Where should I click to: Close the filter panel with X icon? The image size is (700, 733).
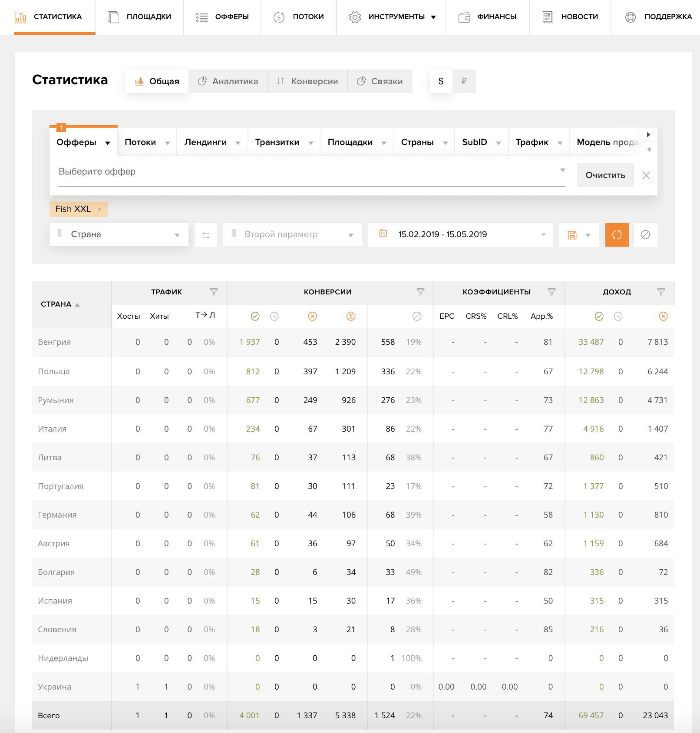point(646,175)
